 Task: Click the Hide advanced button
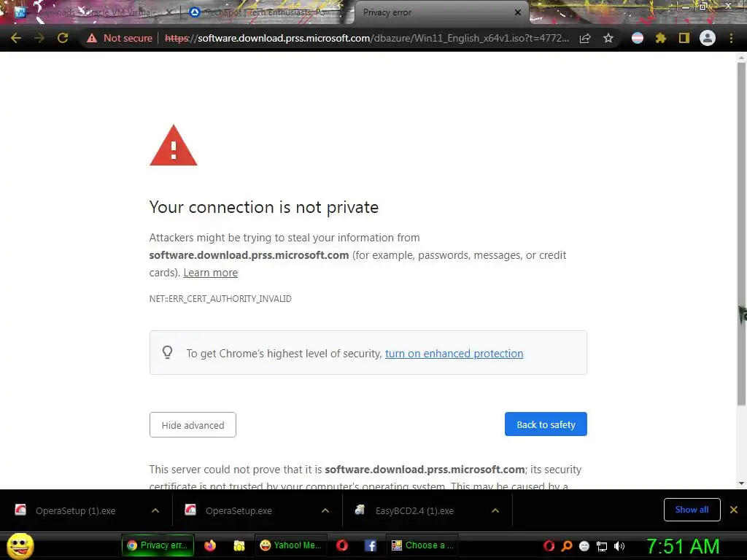[x=193, y=425]
